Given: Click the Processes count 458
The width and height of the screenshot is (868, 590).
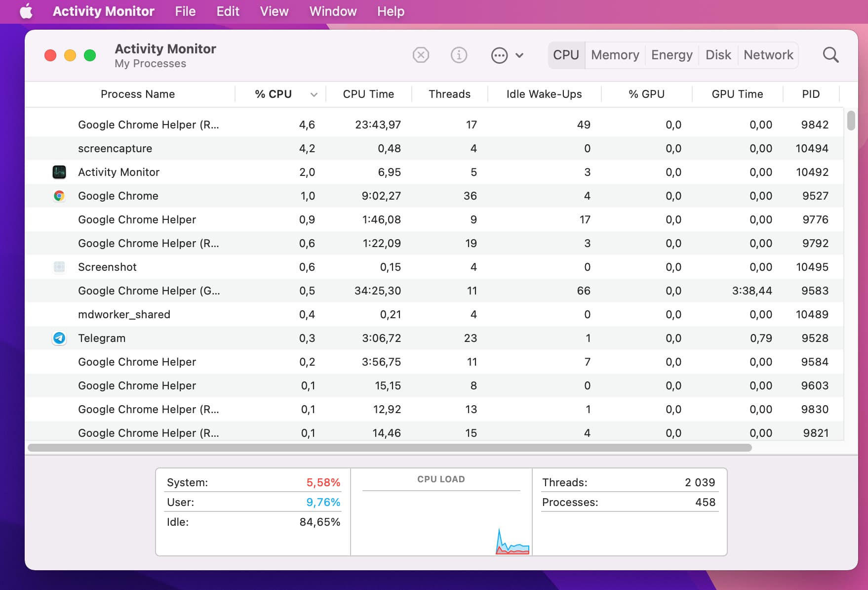Looking at the screenshot, I should pos(705,502).
